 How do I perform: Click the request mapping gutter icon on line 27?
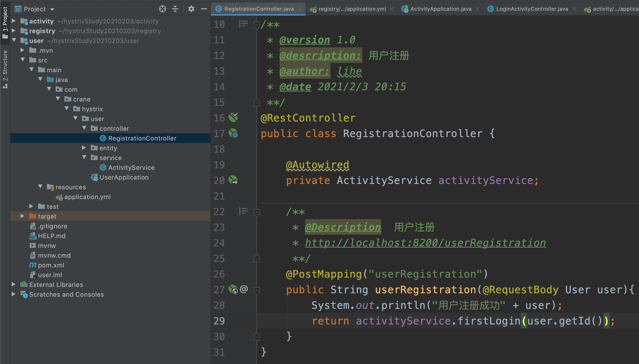pos(233,289)
